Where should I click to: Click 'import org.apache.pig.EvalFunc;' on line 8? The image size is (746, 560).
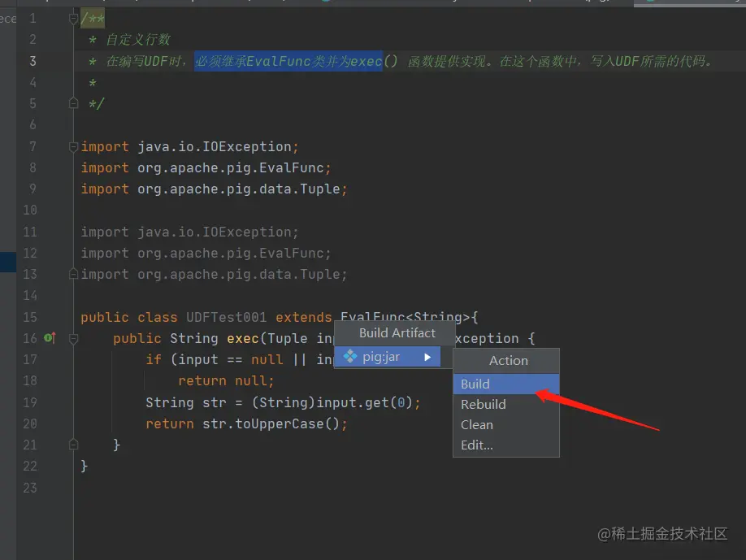coord(206,168)
